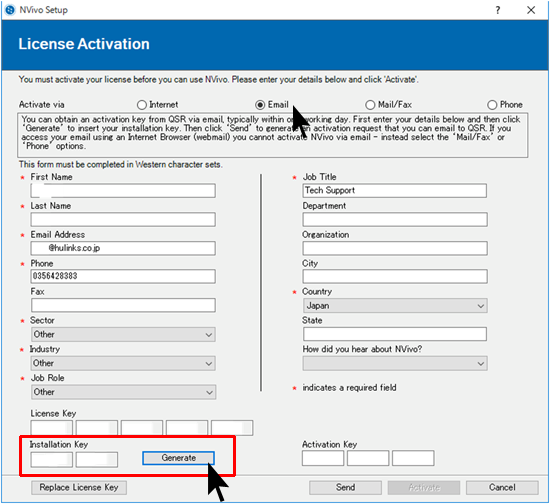Screen dimensions: 550x504
Task: Click the third Activation Key box
Action: [x=413, y=458]
